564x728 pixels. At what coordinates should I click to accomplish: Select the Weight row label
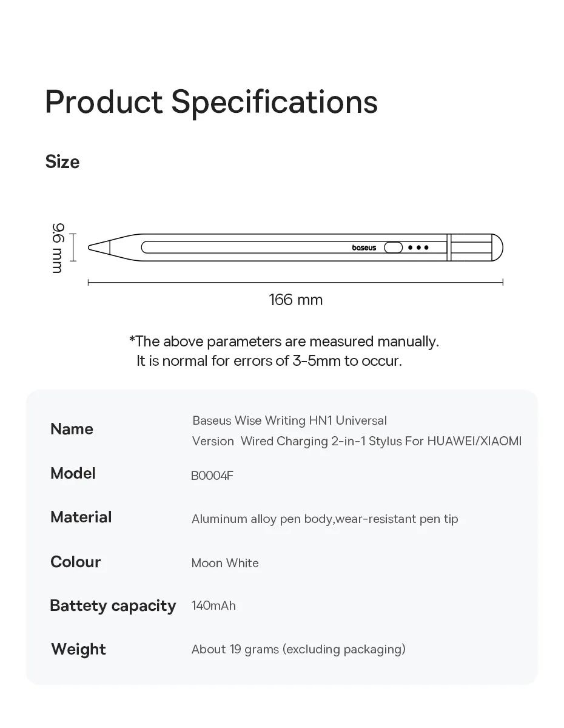point(79,649)
